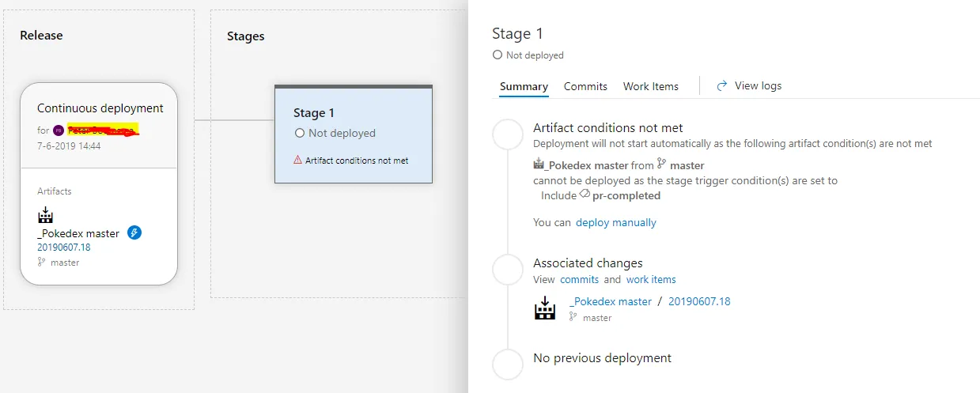Select the Summary tab

coord(524,86)
